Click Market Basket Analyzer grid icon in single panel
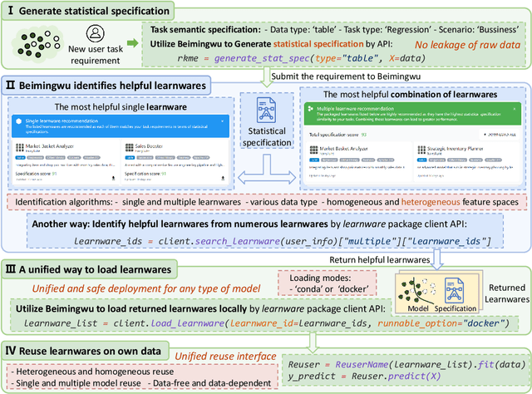This screenshot has width=532, height=394. [20, 147]
